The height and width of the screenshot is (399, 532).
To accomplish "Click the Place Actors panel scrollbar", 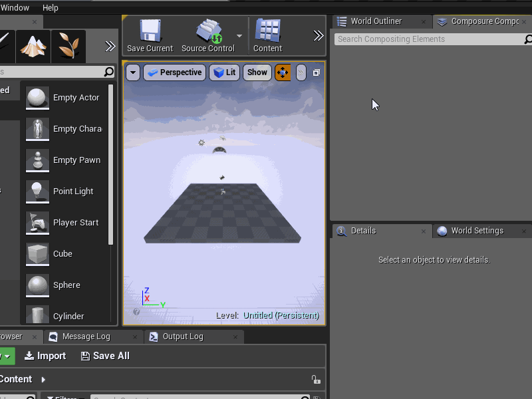I will 111,166.
